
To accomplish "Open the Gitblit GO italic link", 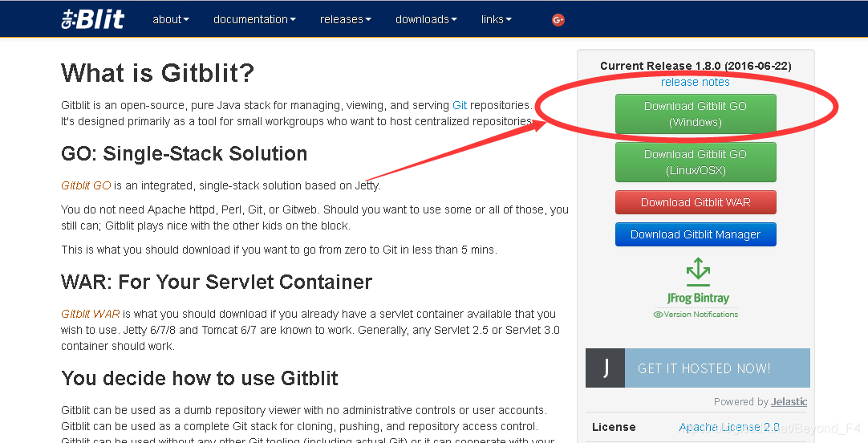I will tap(86, 185).
